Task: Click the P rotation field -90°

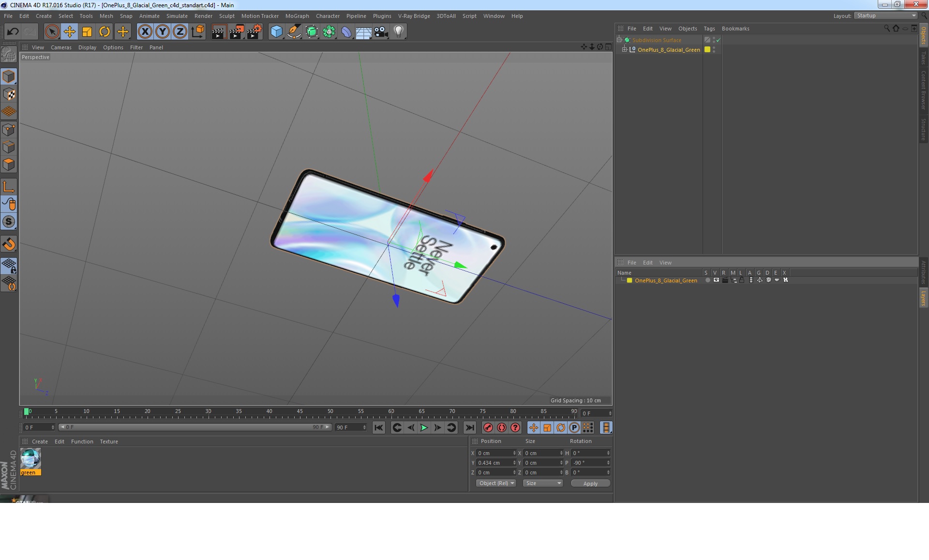Action: point(591,463)
